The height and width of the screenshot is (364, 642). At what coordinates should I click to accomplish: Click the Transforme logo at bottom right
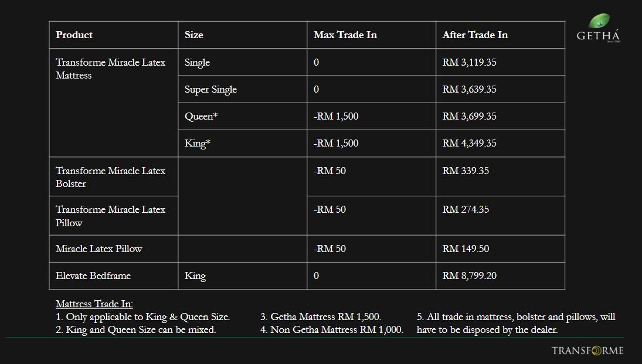pyautogui.click(x=587, y=351)
